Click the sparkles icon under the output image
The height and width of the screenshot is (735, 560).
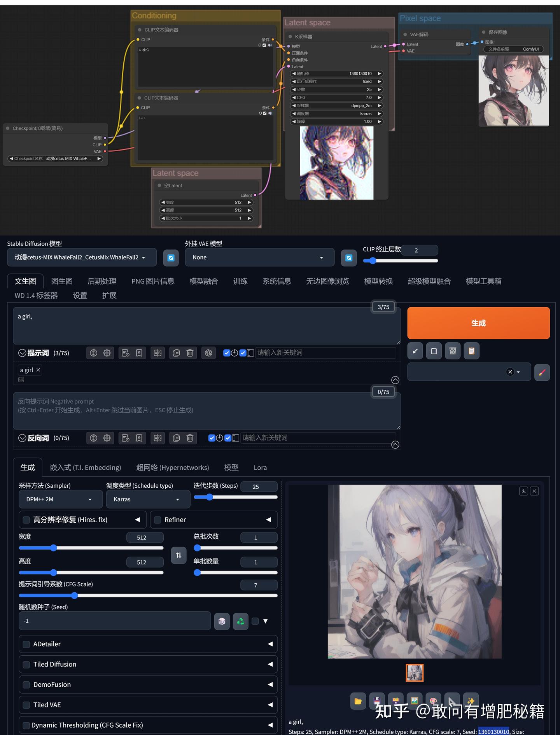click(471, 701)
